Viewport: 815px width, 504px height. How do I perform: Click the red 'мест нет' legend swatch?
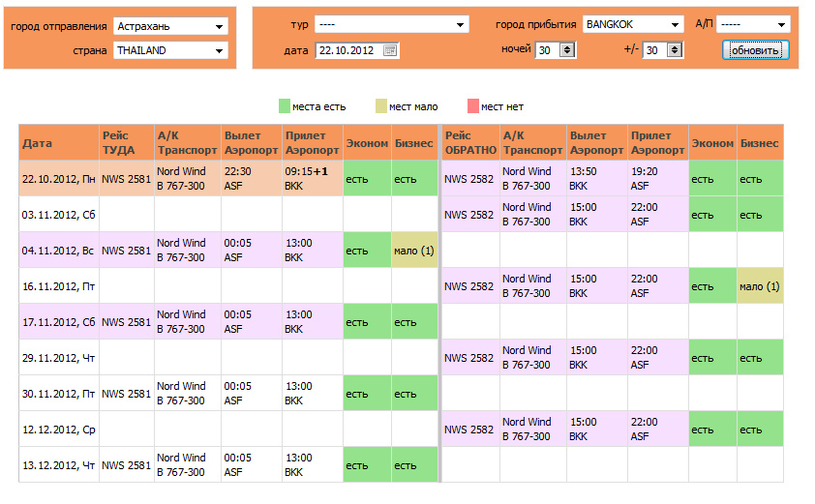click(472, 106)
